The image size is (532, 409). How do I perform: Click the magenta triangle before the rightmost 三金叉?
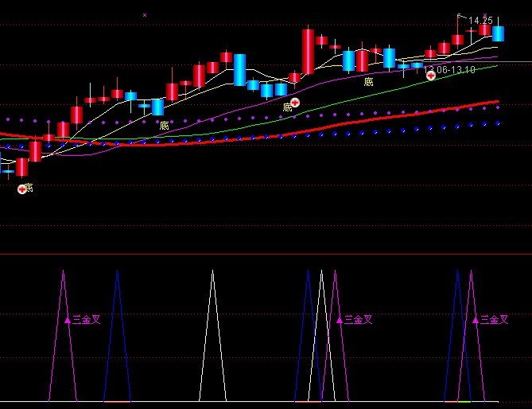476,320
